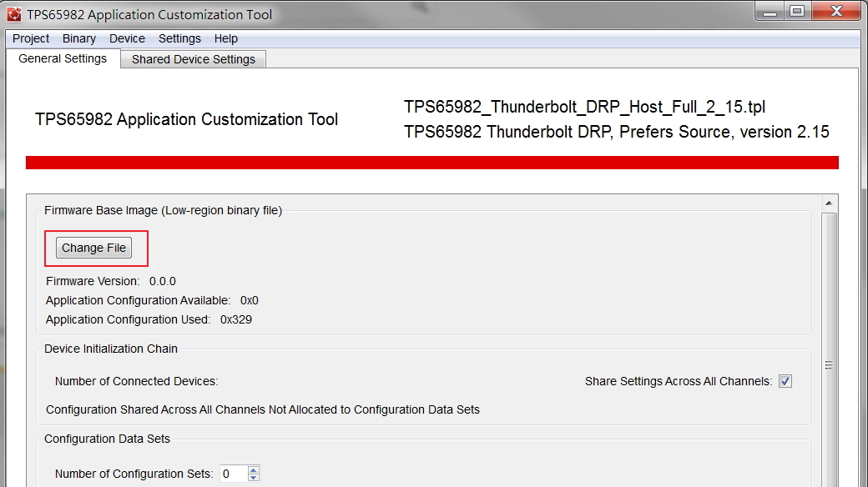Image resolution: width=868 pixels, height=487 pixels.
Task: Open the Help menu
Action: (226, 38)
